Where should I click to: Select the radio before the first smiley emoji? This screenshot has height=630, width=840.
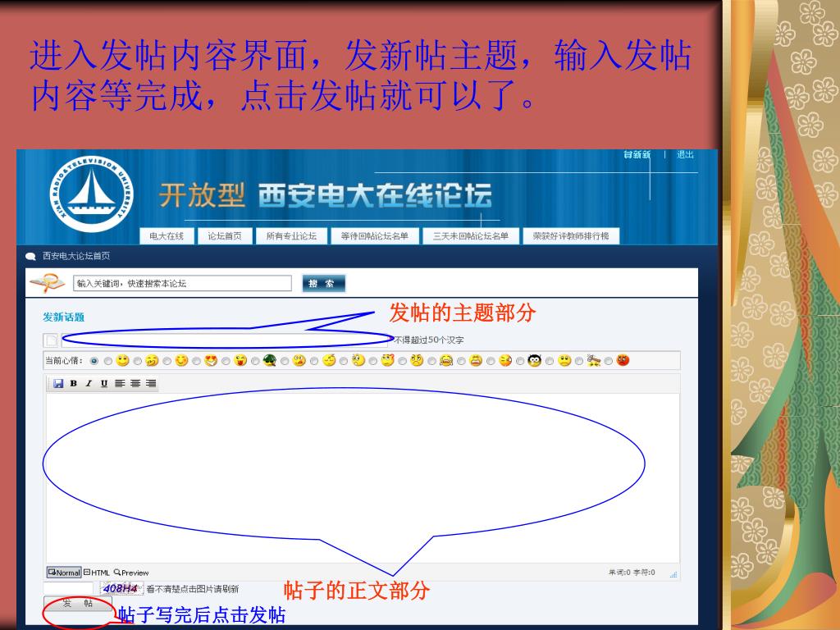[108, 361]
